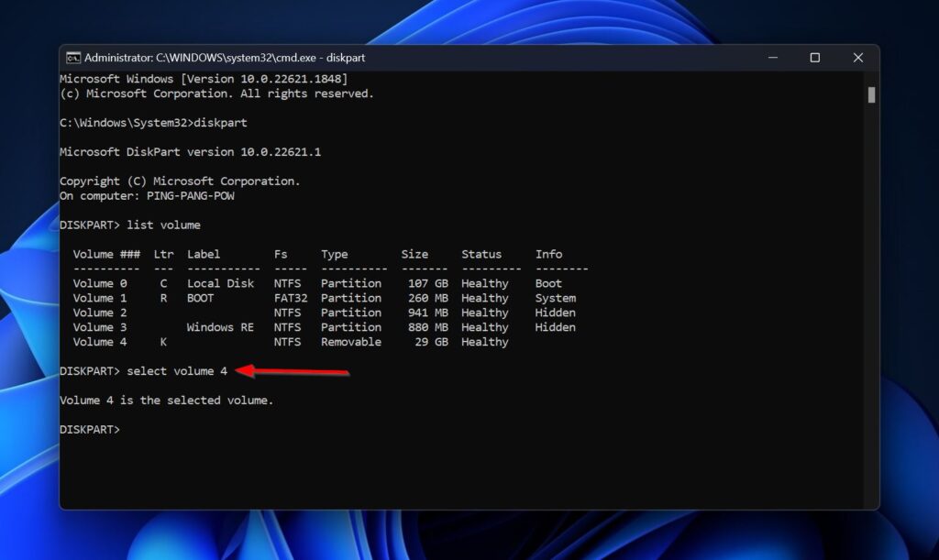Click the vertical scrollbar thumb
Viewport: 939px width, 560px height.
(871, 95)
